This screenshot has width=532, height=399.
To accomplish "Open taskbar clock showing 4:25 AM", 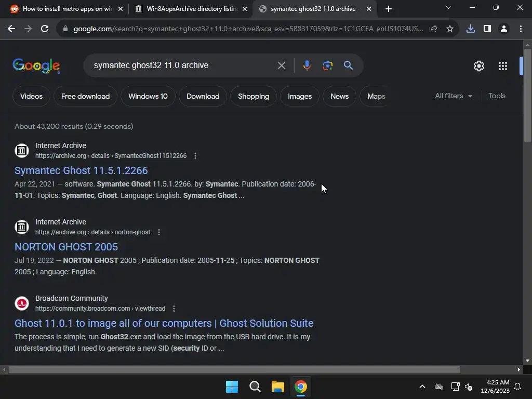I will pyautogui.click(x=495, y=387).
